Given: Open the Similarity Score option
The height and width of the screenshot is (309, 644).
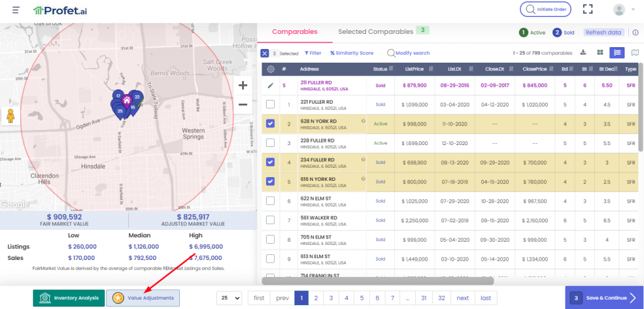Looking at the screenshot, I should 352,53.
